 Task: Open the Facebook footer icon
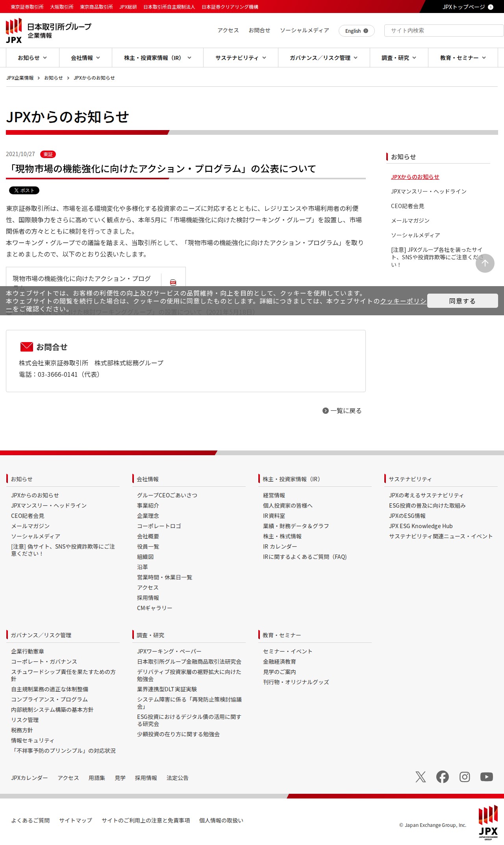443,777
